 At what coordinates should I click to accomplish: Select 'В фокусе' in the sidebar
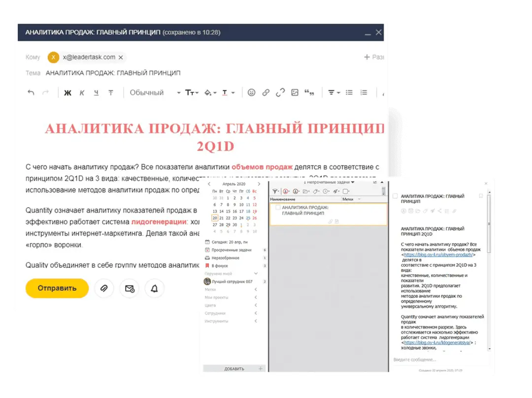point(220,266)
